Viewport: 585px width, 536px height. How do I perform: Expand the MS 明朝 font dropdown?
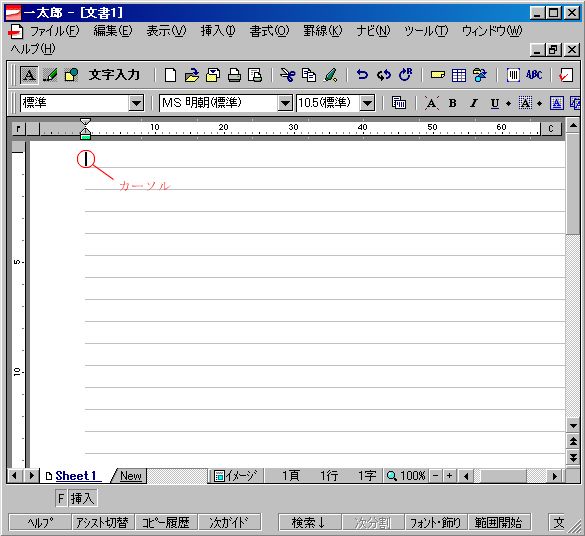tap(285, 103)
